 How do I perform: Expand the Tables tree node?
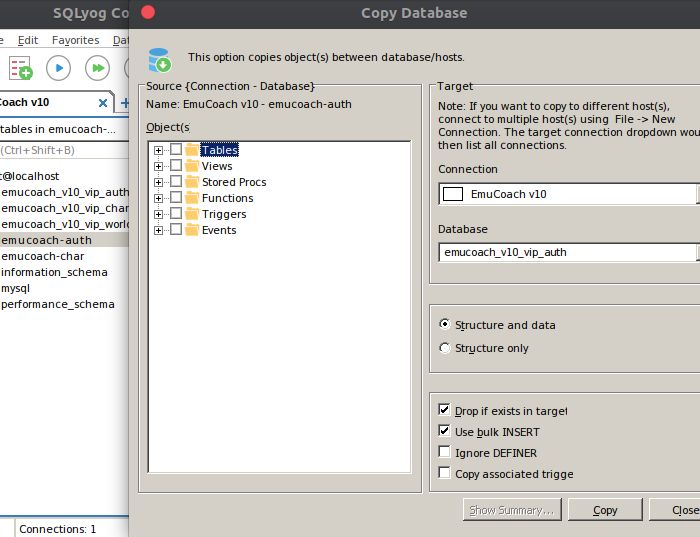pos(158,150)
